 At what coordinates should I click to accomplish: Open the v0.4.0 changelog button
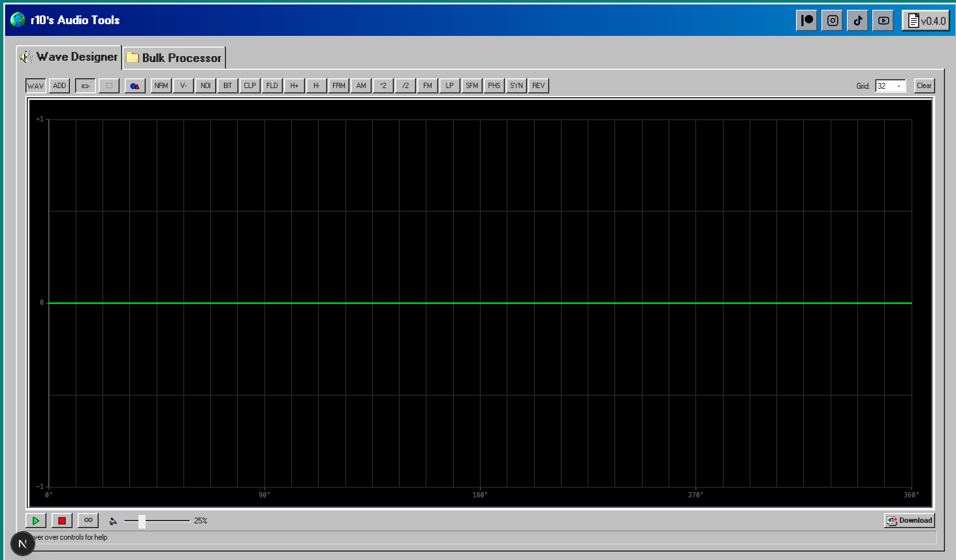[926, 20]
